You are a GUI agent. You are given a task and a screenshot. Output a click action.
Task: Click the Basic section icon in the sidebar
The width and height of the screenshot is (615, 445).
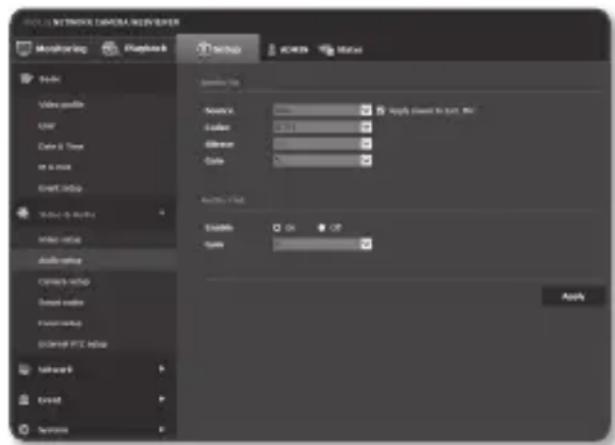[x=26, y=78]
